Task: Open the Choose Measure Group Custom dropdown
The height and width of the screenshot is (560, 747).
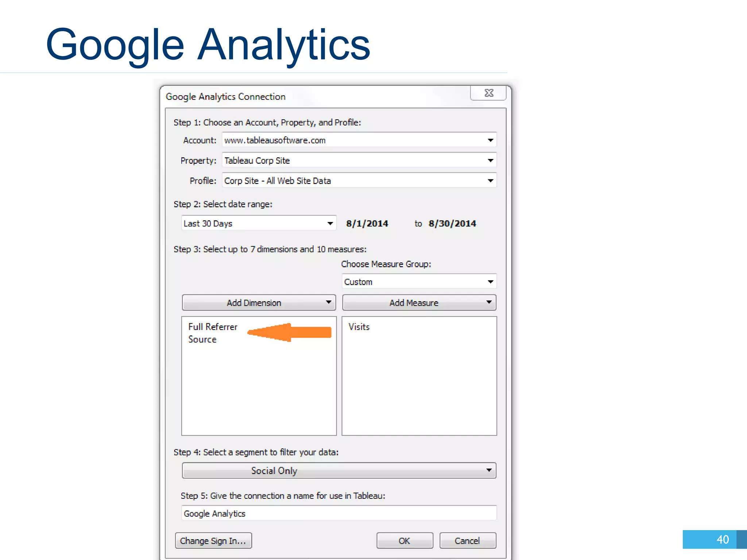Action: tap(419, 281)
